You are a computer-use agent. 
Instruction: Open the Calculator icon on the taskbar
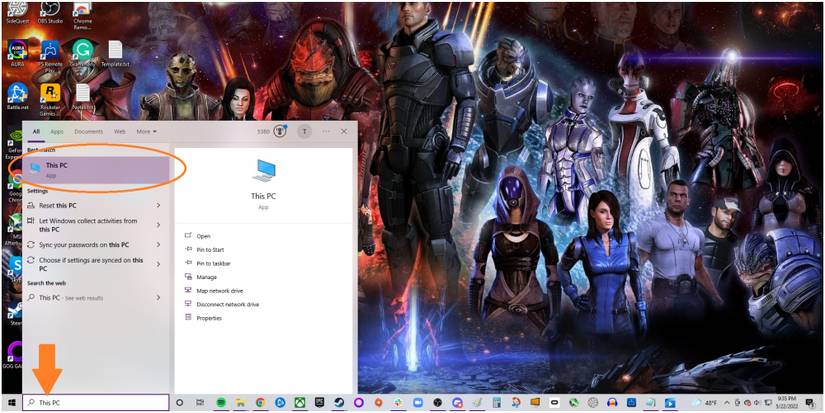pyautogui.click(x=497, y=402)
